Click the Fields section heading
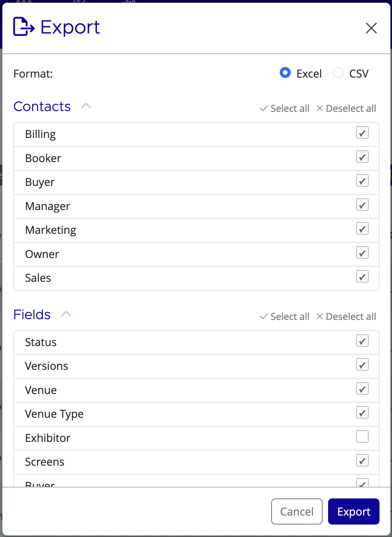 pyautogui.click(x=32, y=314)
